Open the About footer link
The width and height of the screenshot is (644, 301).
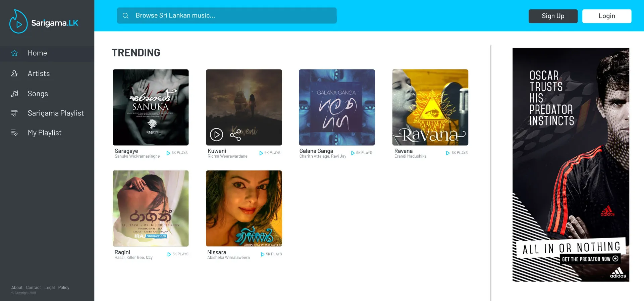(17, 288)
